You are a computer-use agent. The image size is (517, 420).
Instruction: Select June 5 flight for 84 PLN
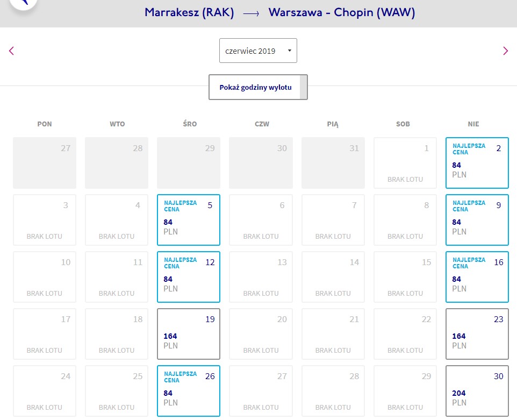click(189, 220)
